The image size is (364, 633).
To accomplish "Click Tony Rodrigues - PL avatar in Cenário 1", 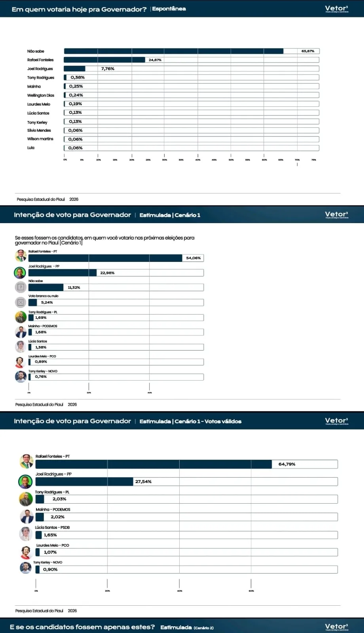I will point(21,317).
